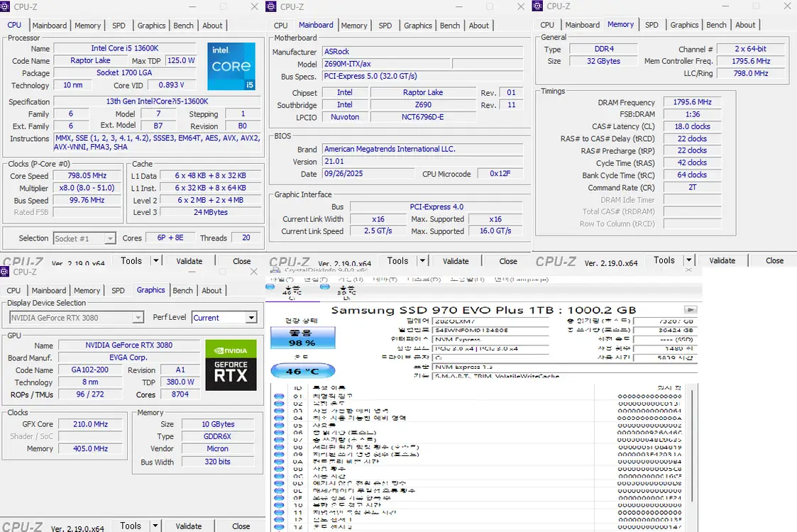Screen dimensions: 797x532
Task: Click Close button in the RTX 3080 window
Action: point(241,526)
